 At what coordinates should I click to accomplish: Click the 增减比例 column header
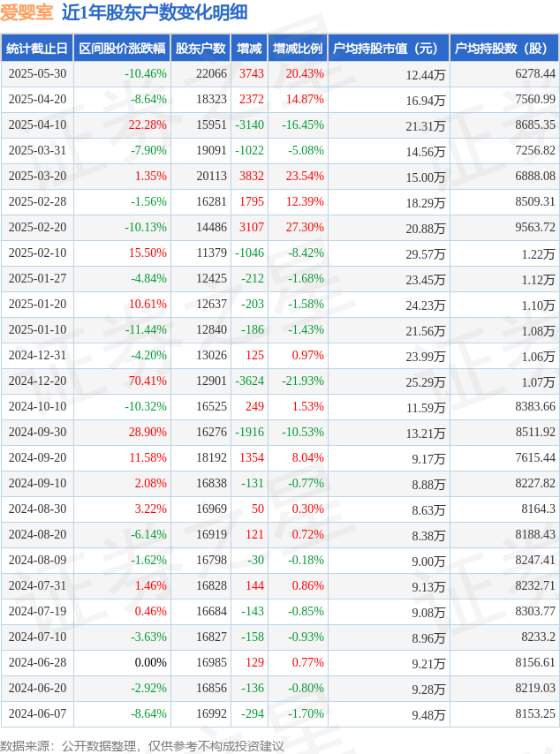click(x=298, y=48)
